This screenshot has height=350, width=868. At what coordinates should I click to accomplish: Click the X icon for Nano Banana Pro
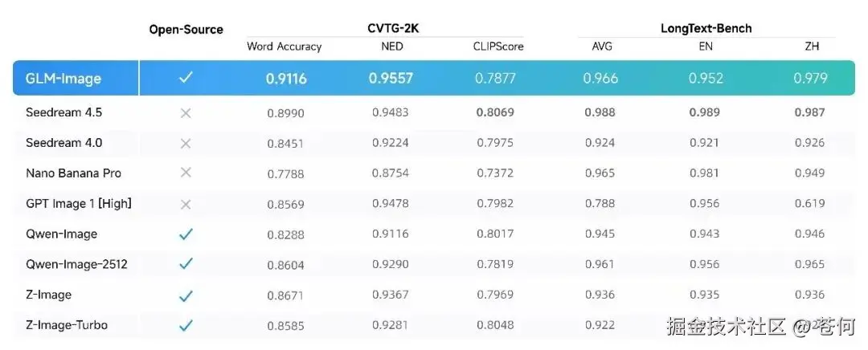[186, 173]
